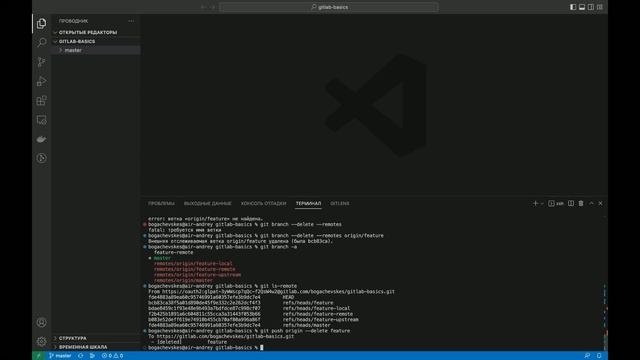
Task: Open the Explorer view in activity bar
Action: click(41, 24)
